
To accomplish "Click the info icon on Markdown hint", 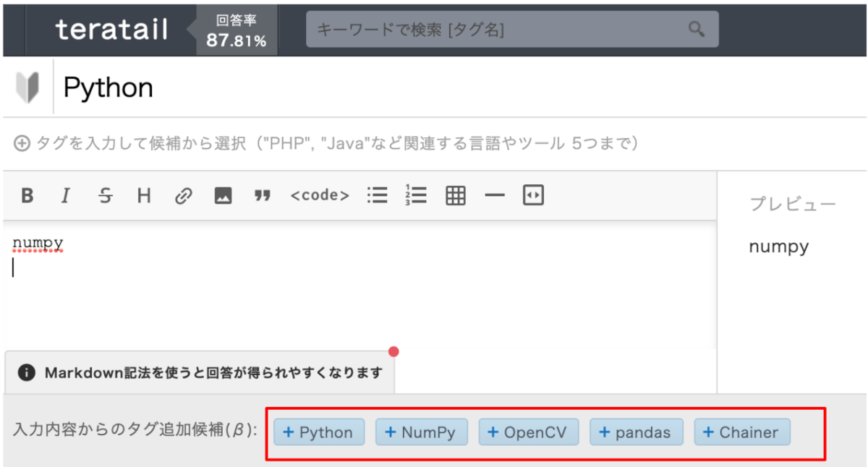I will point(26,373).
